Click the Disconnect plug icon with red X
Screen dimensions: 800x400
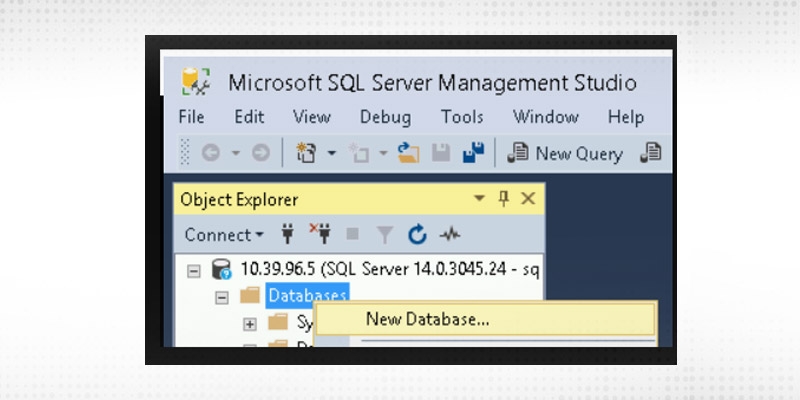point(320,234)
